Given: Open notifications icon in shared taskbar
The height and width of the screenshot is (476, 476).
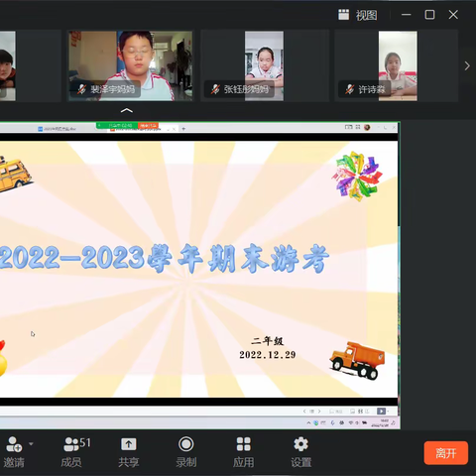Looking at the screenshot, I should (x=394, y=422).
